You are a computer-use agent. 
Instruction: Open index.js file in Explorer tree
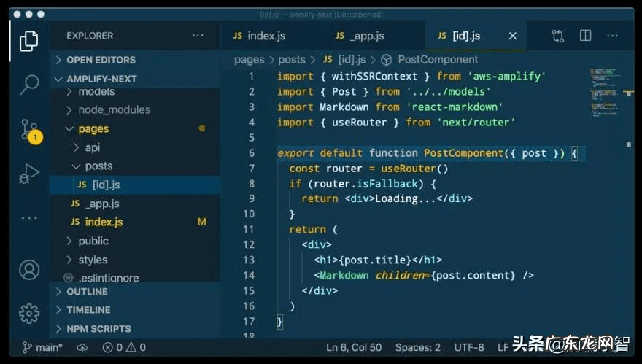click(104, 222)
